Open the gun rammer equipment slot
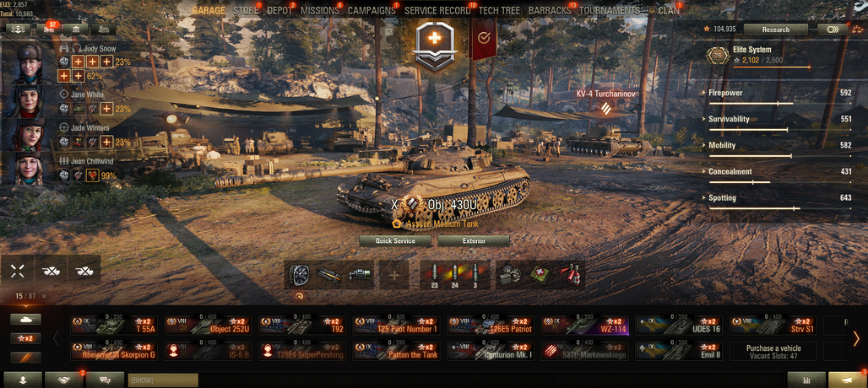Screen dimensions: 868x388 click(x=330, y=275)
